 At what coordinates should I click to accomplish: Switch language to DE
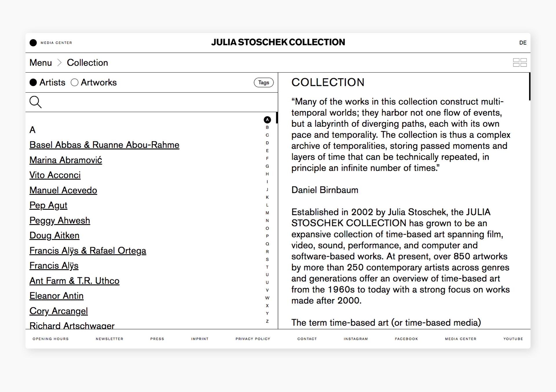point(523,43)
